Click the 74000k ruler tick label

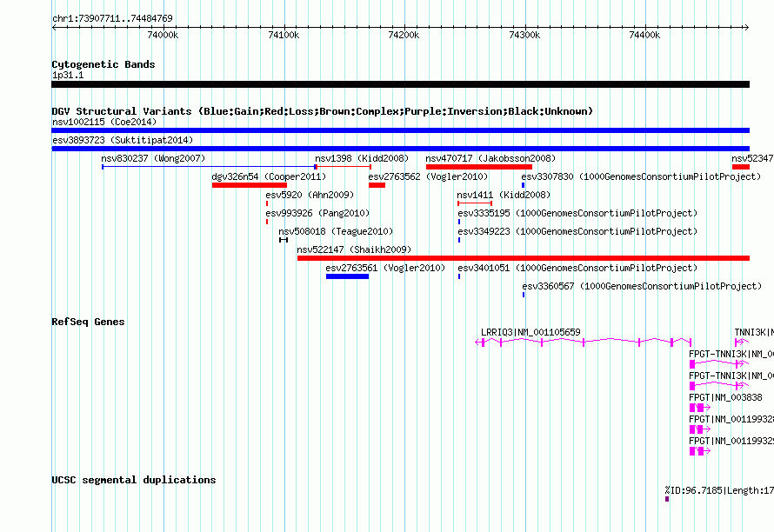click(x=163, y=35)
